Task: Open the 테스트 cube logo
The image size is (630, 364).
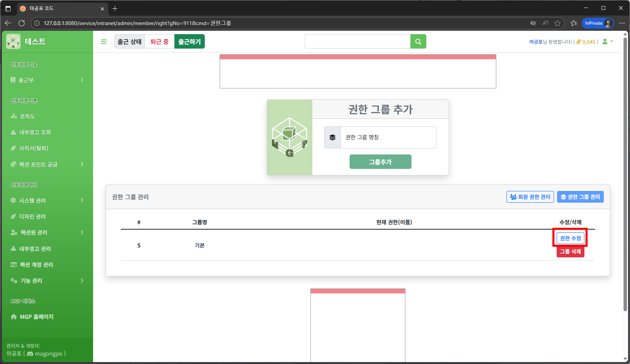Action: coord(13,41)
